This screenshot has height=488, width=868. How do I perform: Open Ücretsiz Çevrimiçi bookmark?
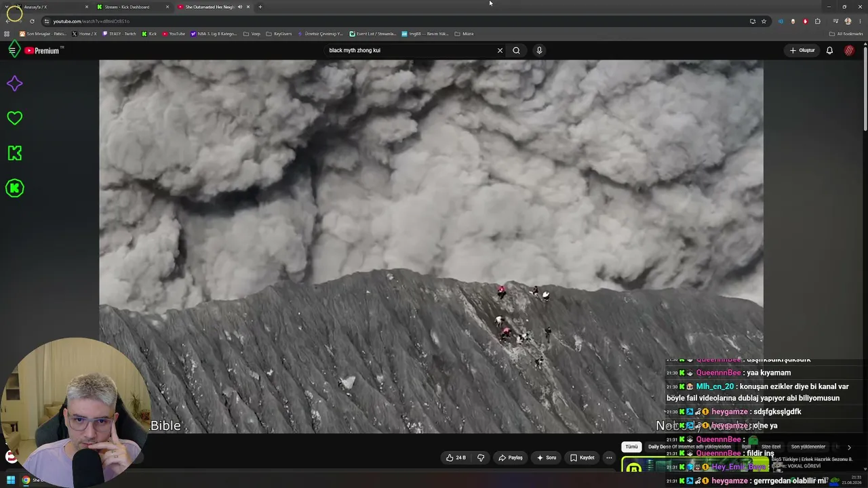click(321, 34)
